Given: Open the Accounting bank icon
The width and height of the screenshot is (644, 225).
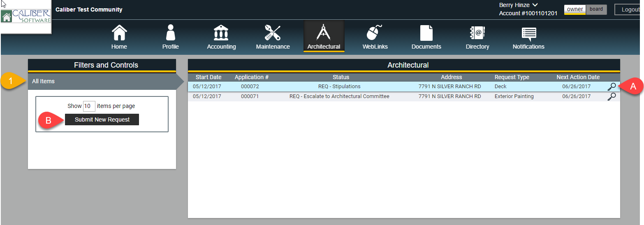Looking at the screenshot, I should (221, 33).
